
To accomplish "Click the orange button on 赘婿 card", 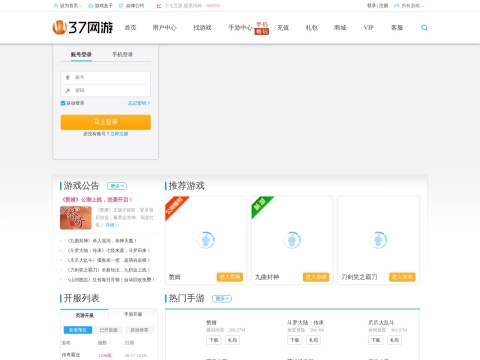I will click(230, 277).
